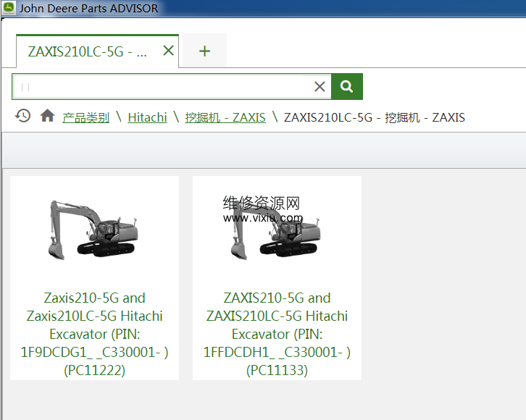Screen dimensions: 526x420
Task: Go to 挖掘机 - ZAXIS breadcrumb link
Action: point(225,117)
